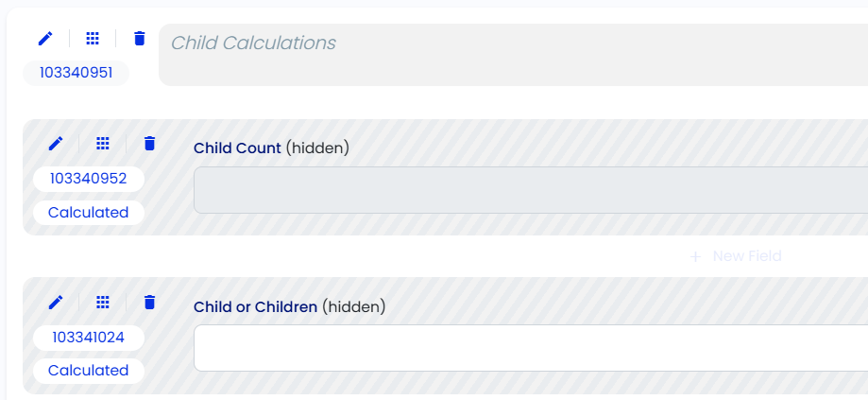The image size is (868, 400).
Task: Click the 103340951 ID badge
Action: click(x=76, y=73)
